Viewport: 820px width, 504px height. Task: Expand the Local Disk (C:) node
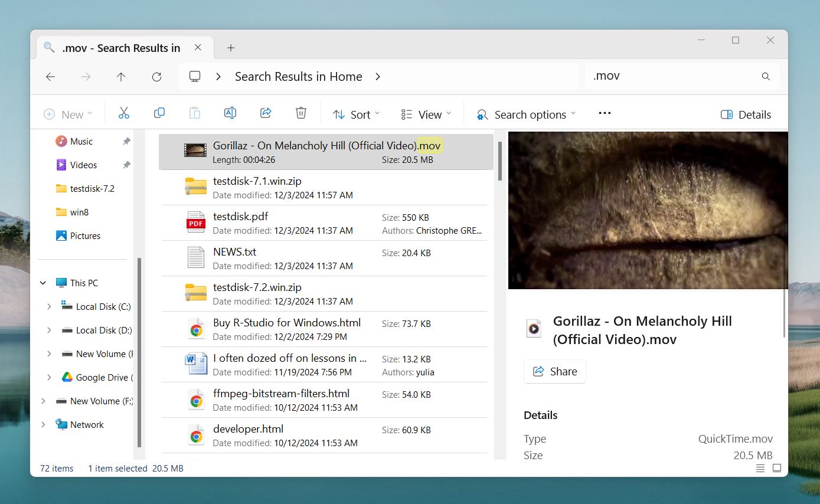point(49,306)
